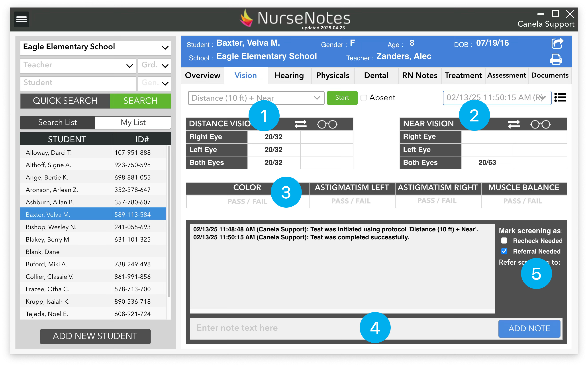Viewport: 588px width, 365px height.
Task: Enable Recheck Needed checkbox
Action: [504, 240]
